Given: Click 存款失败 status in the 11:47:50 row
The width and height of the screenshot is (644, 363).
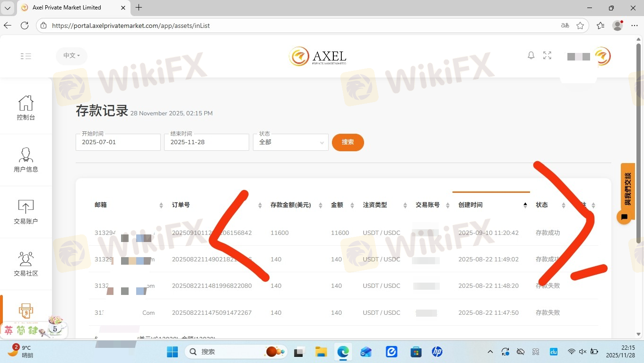Looking at the screenshot, I should point(548,313).
